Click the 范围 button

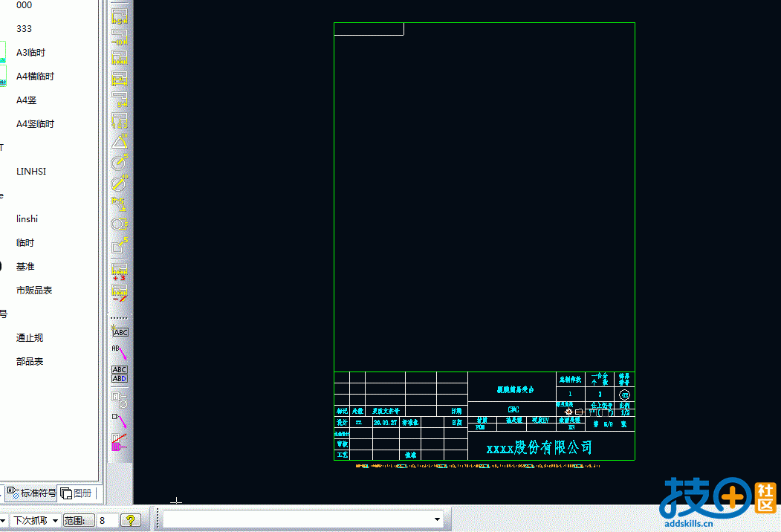pos(79,521)
